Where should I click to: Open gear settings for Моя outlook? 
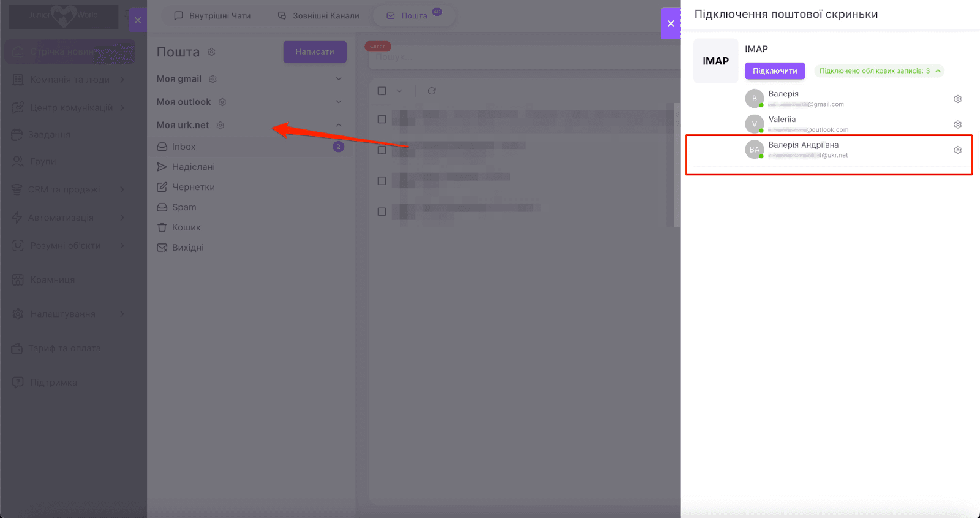(x=222, y=102)
